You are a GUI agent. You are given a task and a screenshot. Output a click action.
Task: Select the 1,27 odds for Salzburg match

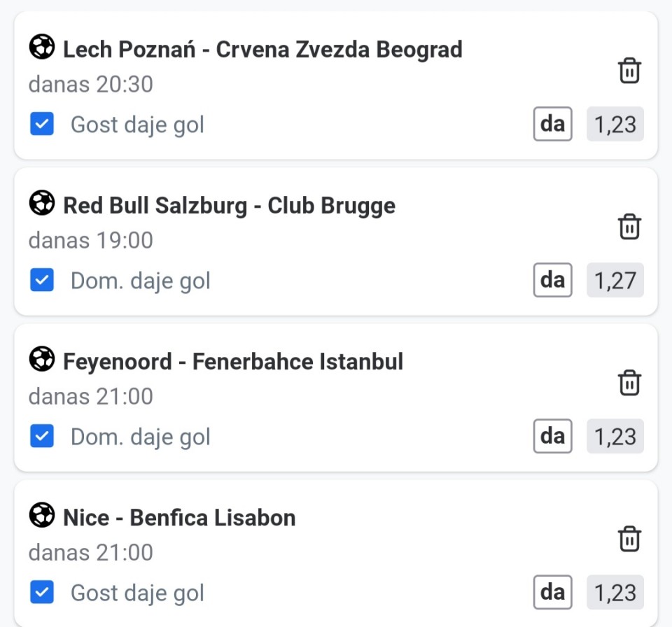coord(615,280)
